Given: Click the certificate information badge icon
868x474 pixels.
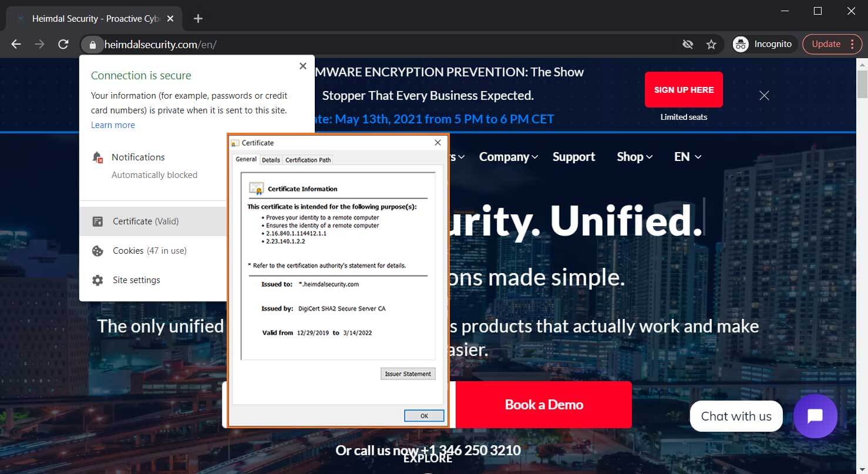Looking at the screenshot, I should coord(256,189).
